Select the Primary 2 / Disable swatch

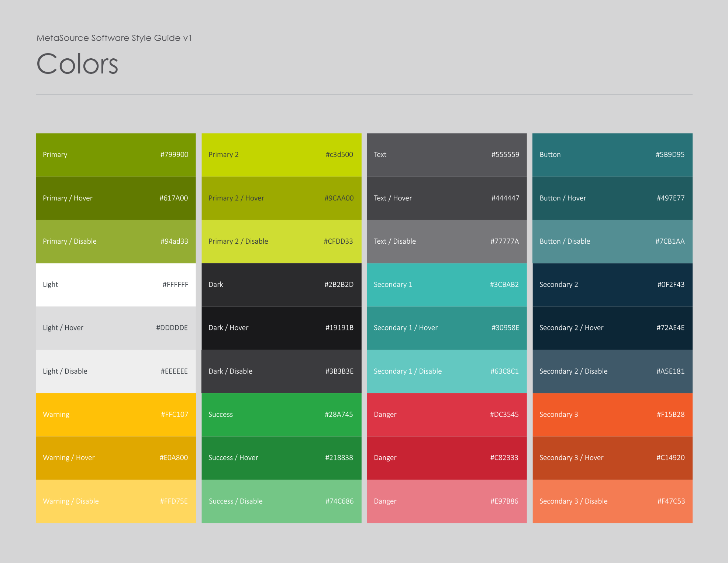281,241
